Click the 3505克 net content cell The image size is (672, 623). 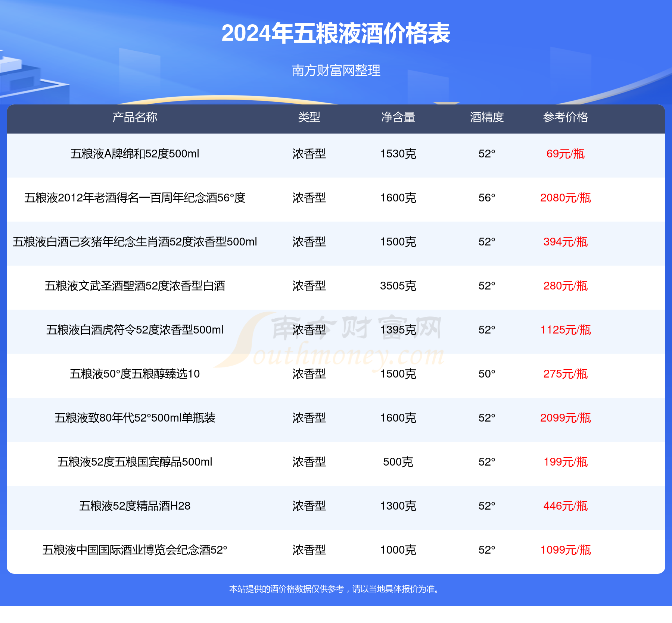[398, 286]
